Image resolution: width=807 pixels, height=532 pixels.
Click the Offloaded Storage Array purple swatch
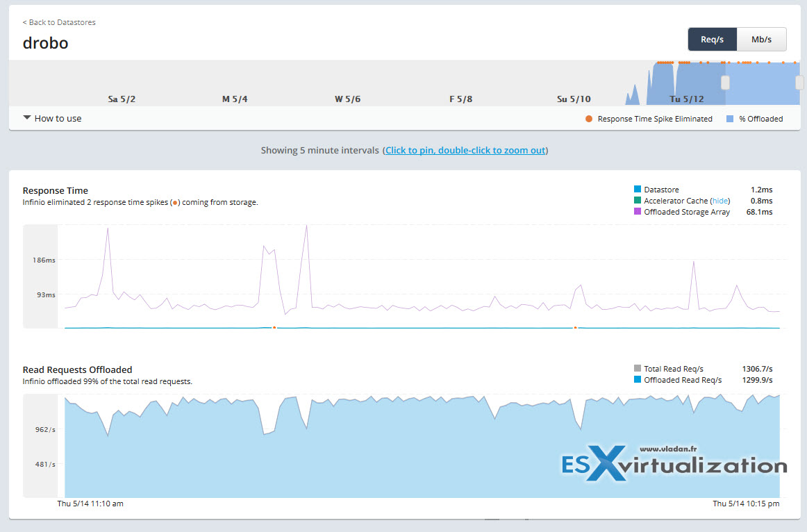coord(637,211)
